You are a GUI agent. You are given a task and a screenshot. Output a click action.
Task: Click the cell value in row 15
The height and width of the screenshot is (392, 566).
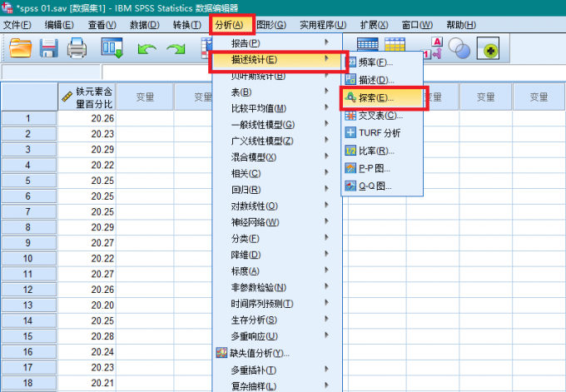click(87, 336)
